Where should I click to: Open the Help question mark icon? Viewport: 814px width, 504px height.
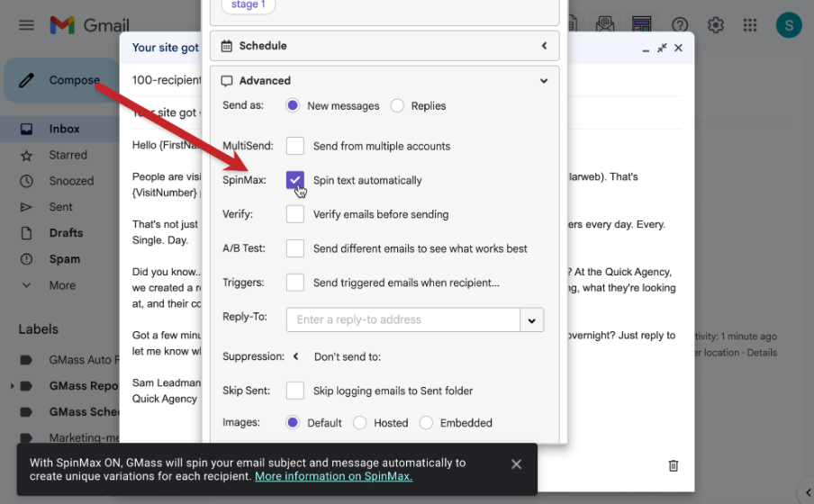680,25
